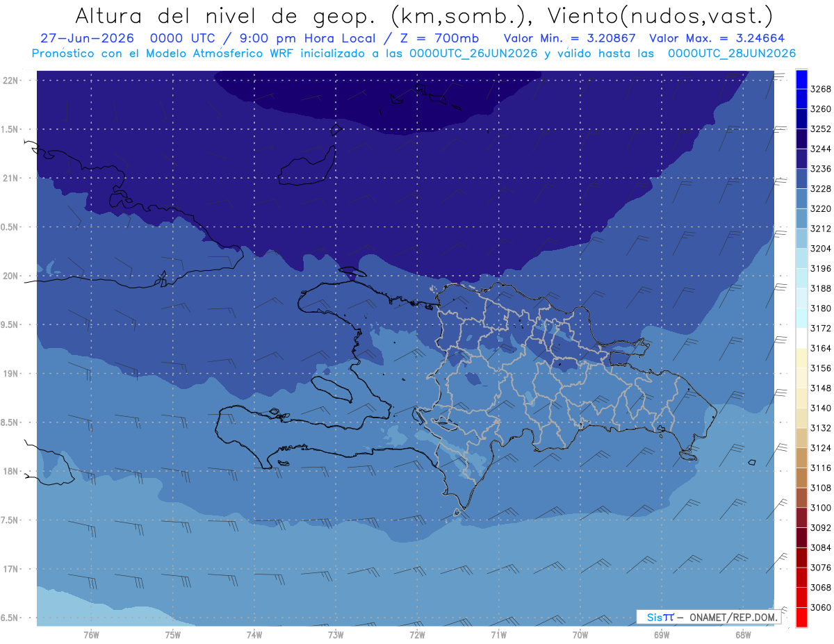Viewport: 834px width, 644px height.
Task: Click the 71W longitude label
Action: tap(498, 634)
